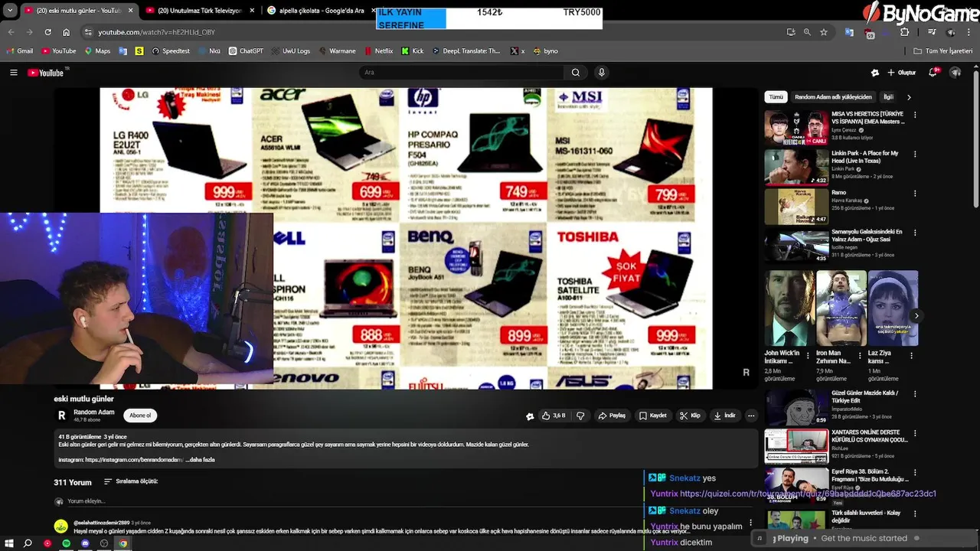980x551 pixels.
Task: Open Güzel Günler Mazide Kaldı video title
Action: (x=866, y=397)
